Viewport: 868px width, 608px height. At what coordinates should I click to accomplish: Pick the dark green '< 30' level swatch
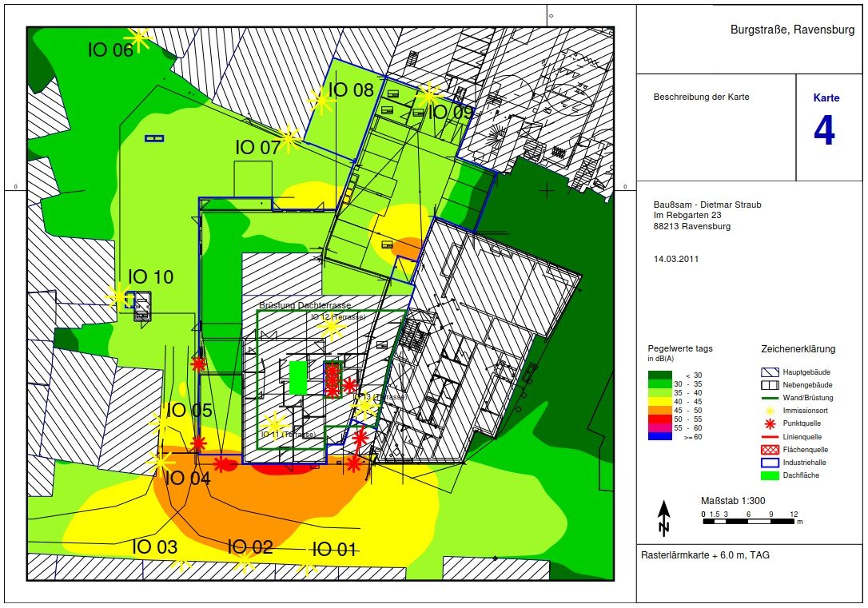pyautogui.click(x=659, y=375)
